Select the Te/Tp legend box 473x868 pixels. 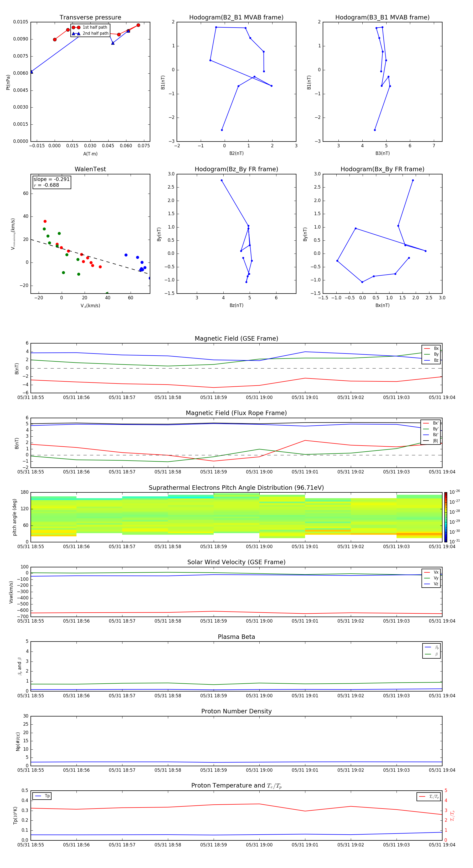coord(429,796)
